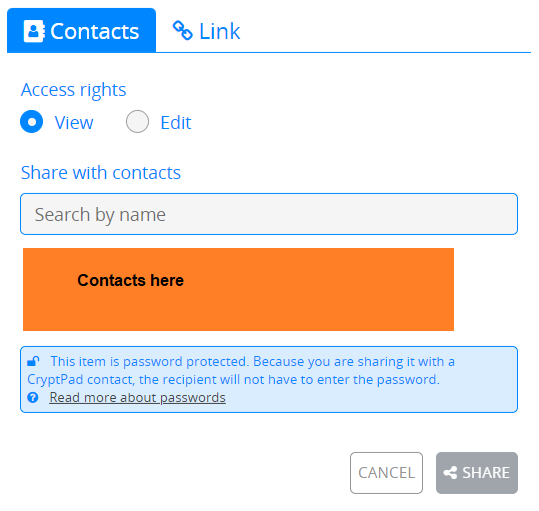Click the share nodes icon
Screen dimensions: 539x511
tap(450, 473)
